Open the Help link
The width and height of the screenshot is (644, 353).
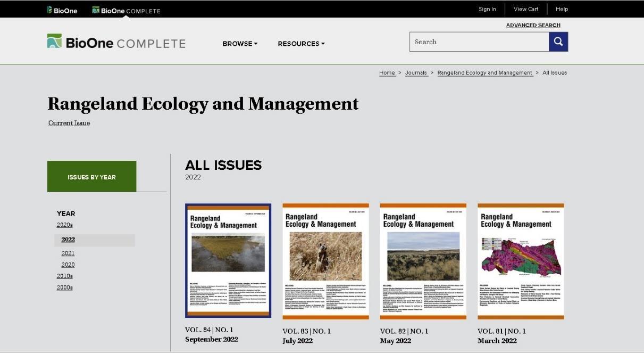(562, 9)
